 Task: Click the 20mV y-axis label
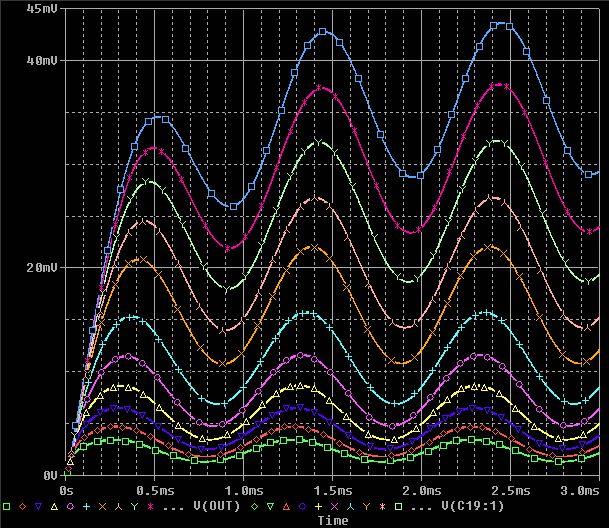[42, 267]
